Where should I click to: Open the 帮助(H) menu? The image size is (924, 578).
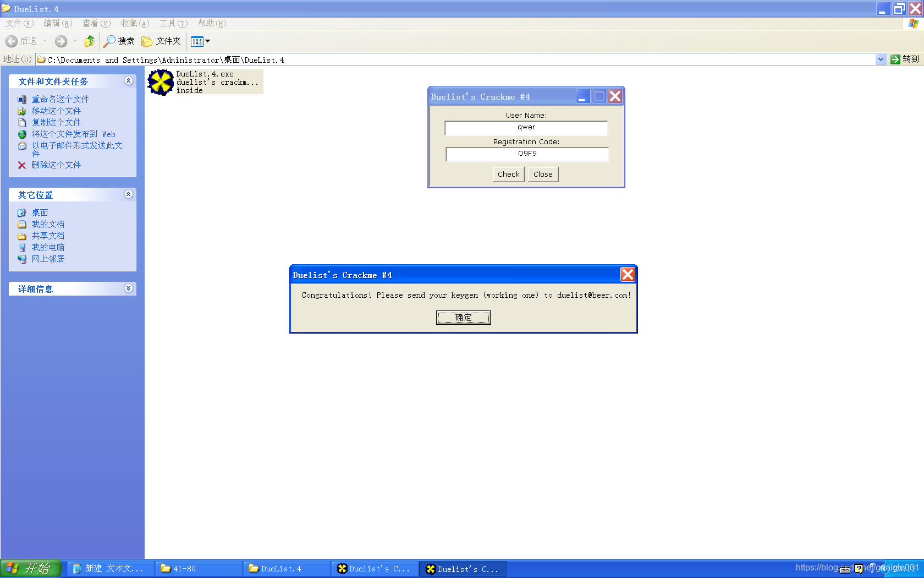tap(212, 24)
